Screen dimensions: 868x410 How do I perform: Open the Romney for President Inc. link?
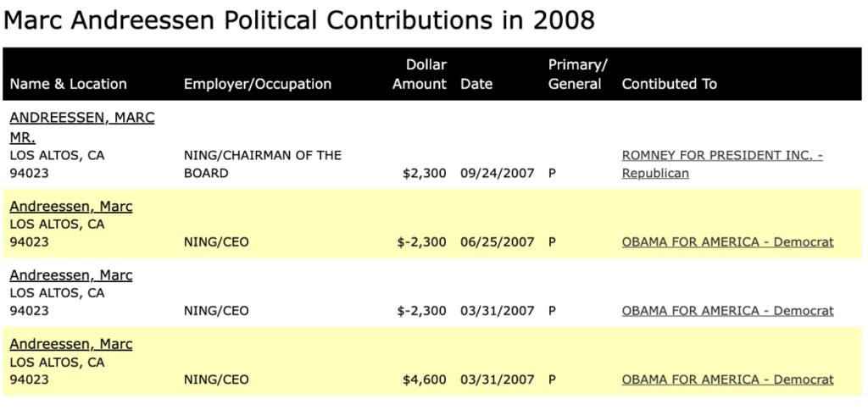click(x=722, y=156)
